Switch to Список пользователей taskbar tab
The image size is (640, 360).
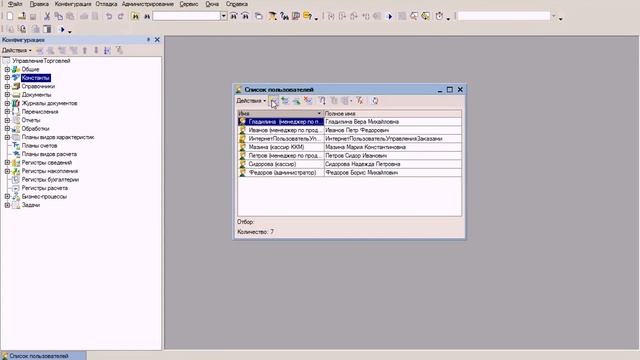point(43,356)
